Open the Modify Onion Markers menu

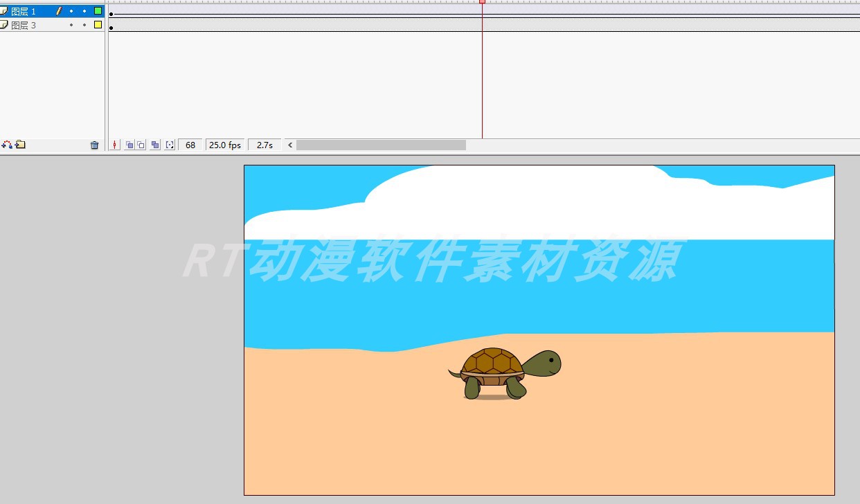click(x=170, y=145)
